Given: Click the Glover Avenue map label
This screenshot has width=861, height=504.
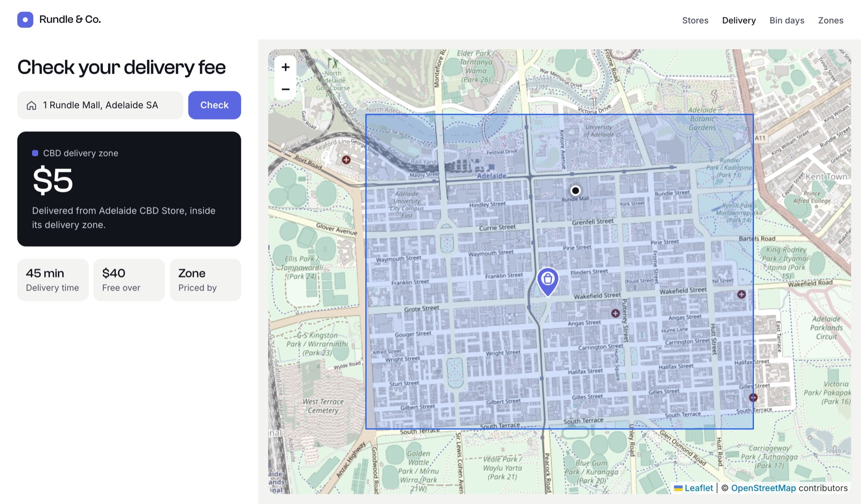Looking at the screenshot, I should 337,229.
